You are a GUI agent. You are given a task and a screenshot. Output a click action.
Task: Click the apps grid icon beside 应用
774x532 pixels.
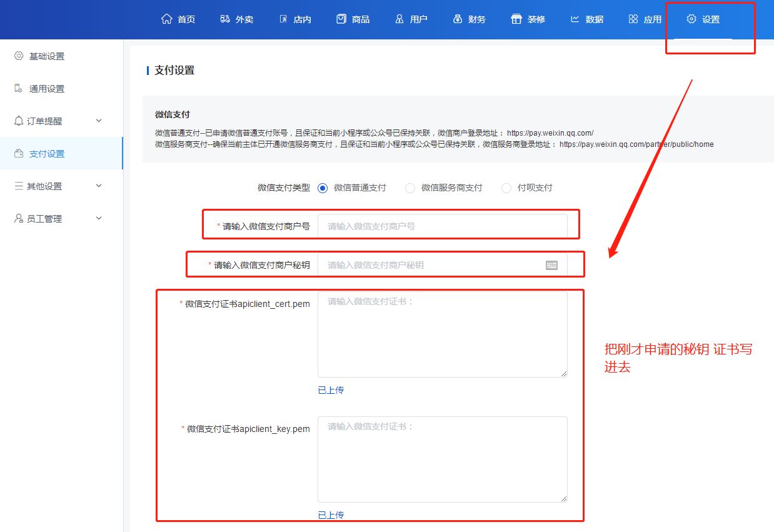click(x=633, y=19)
